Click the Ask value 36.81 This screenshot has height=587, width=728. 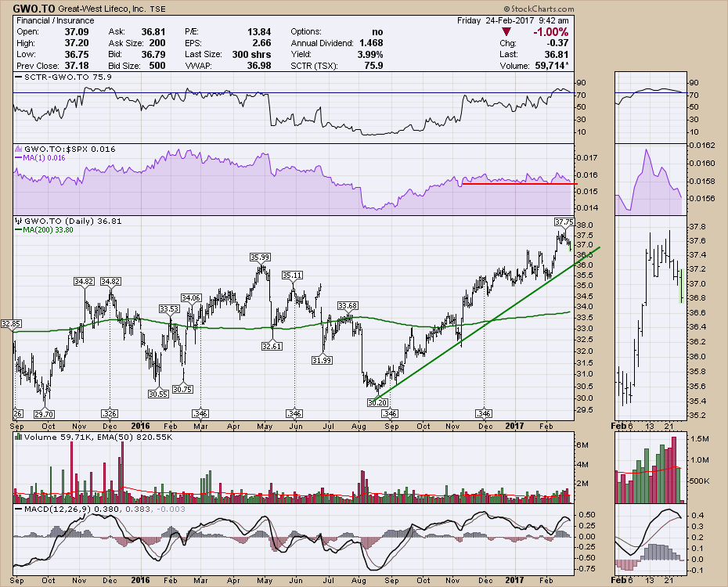153,31
